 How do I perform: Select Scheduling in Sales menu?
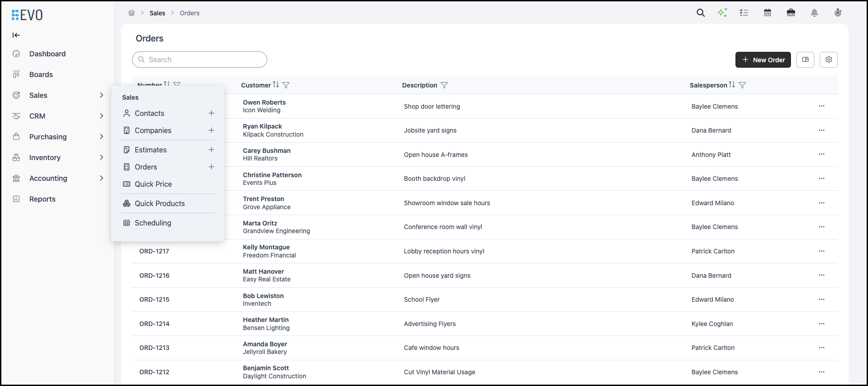point(153,223)
